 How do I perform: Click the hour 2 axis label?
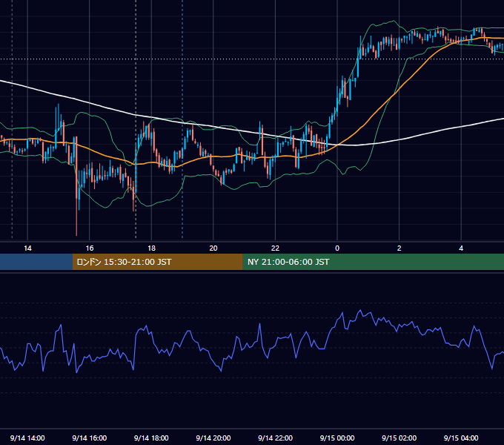click(x=399, y=248)
